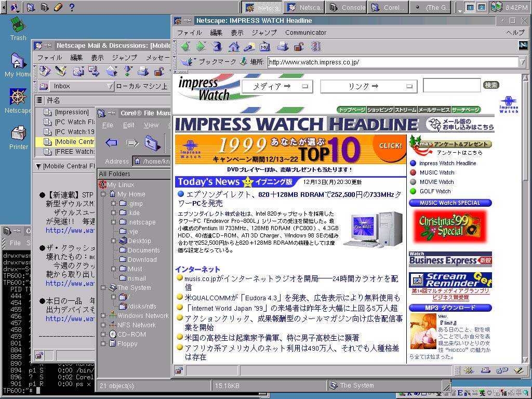This screenshot has height=399, width=532.
Task: Click the MUSIC Watch link in sidebar
Action: (x=436, y=172)
